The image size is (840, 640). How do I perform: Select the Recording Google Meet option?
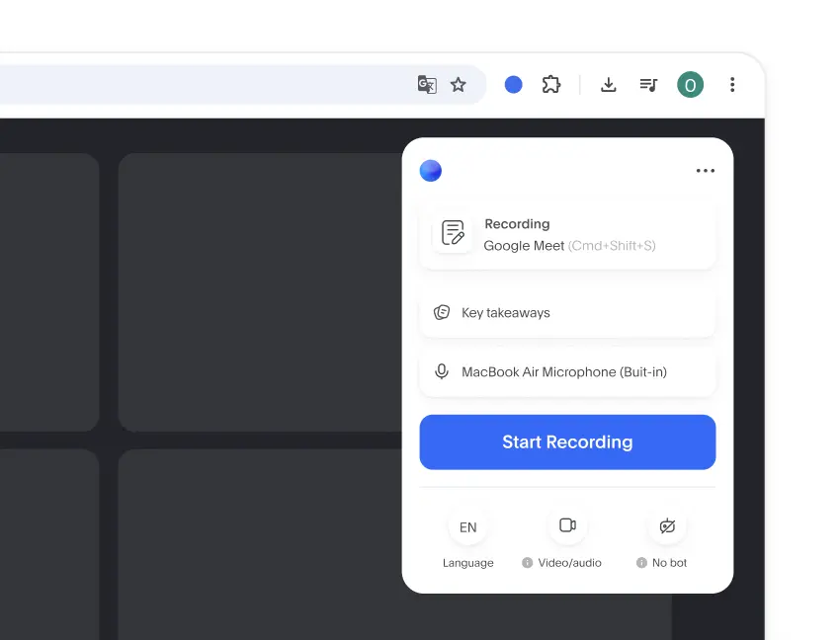[567, 234]
